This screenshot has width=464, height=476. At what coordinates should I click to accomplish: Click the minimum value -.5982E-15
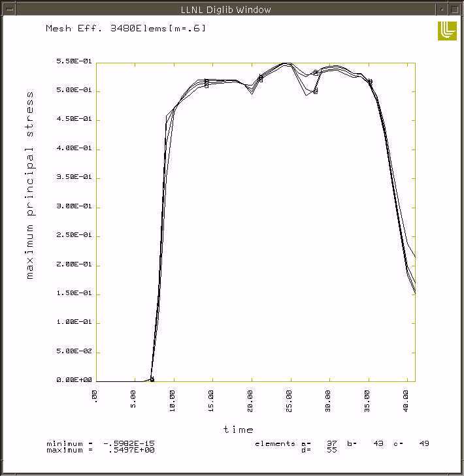(129, 443)
